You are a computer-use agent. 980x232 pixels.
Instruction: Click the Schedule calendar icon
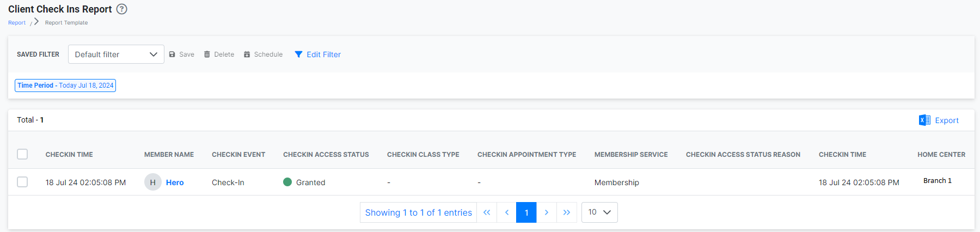247,54
